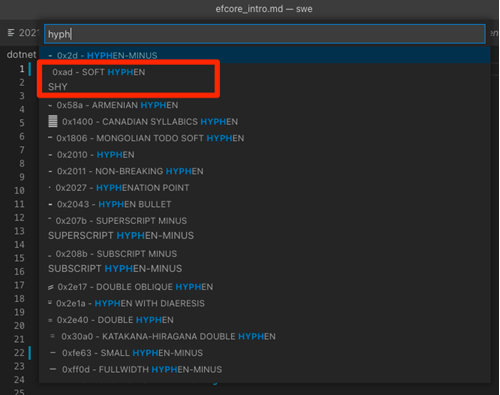Select 0xff0d FULLWIDTH HYPHEN-MINUS
The height and width of the screenshot is (395, 500).
(265, 370)
